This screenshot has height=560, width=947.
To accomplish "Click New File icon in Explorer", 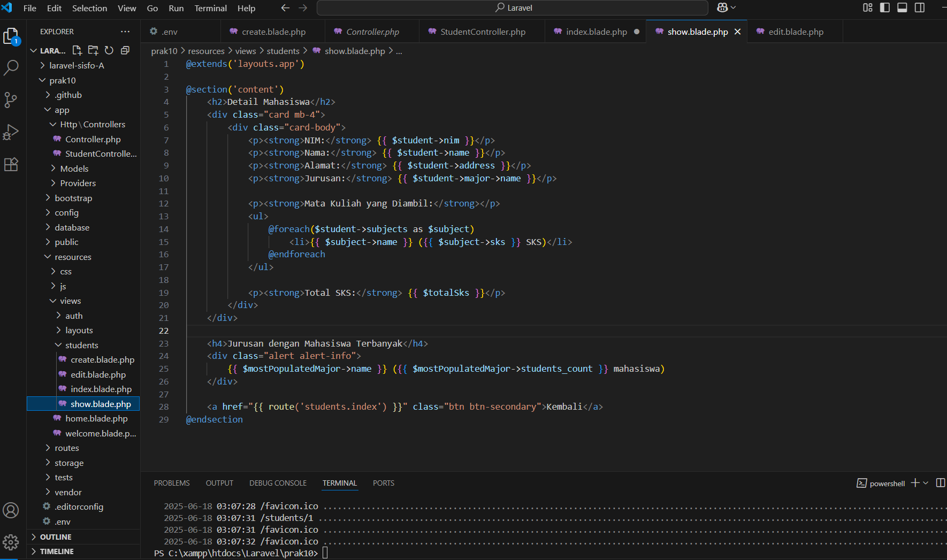I will 77,50.
